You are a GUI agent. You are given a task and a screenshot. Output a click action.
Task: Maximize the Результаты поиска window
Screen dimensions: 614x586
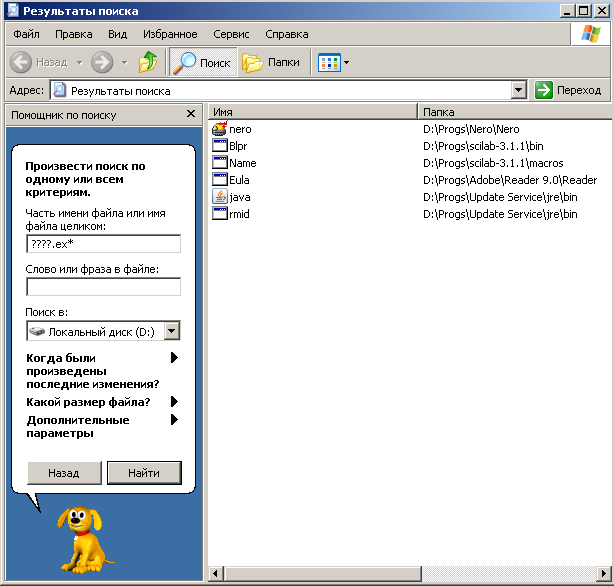[583, 11]
